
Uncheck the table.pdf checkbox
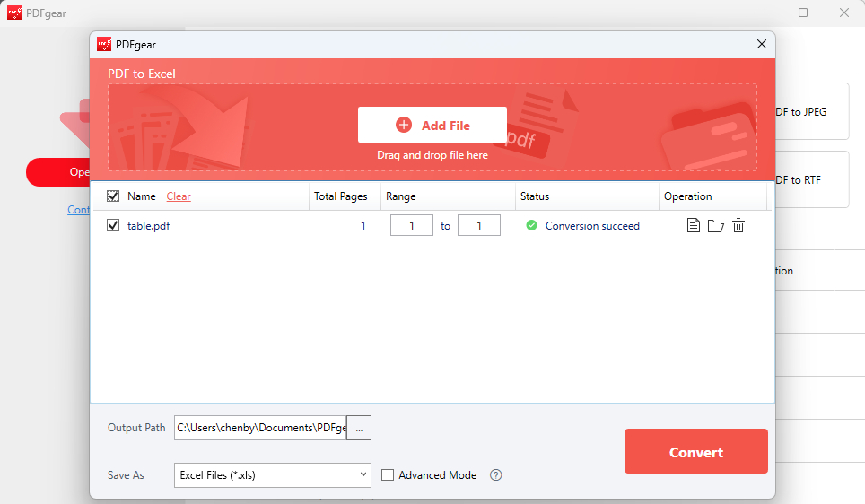[113, 225]
